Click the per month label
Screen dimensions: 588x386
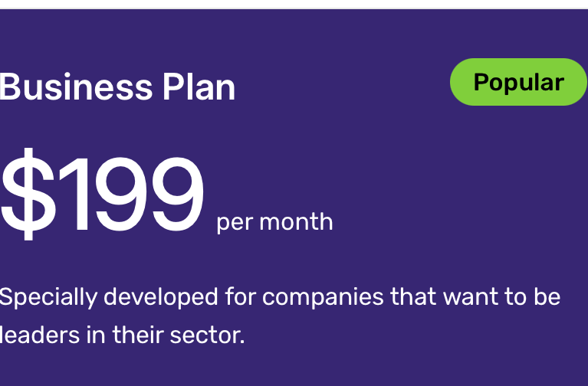(x=274, y=222)
